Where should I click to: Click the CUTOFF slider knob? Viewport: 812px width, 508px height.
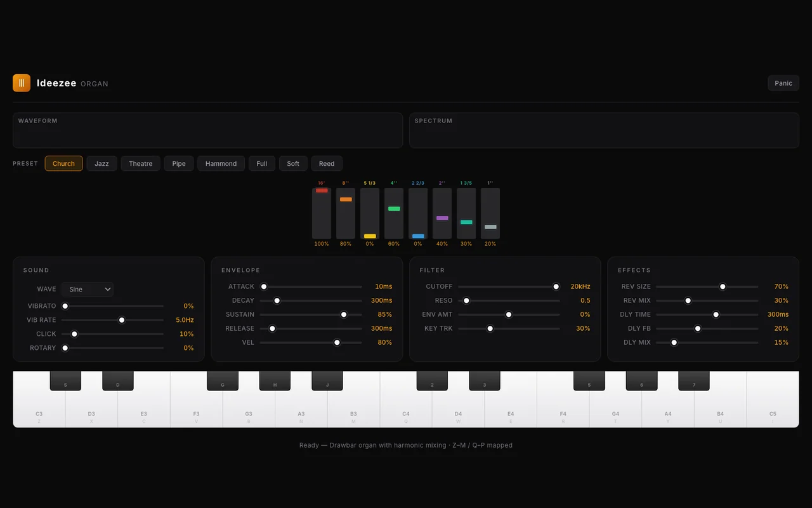pos(556,286)
